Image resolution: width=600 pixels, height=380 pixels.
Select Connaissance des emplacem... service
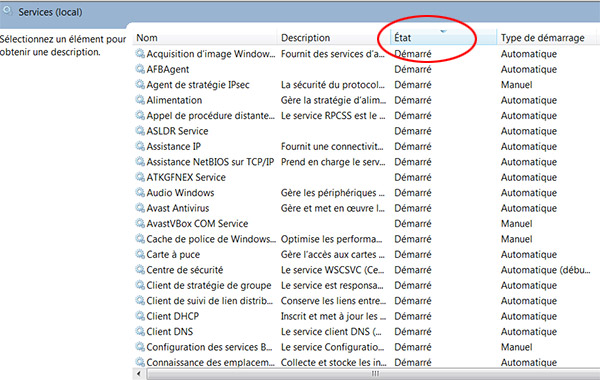pos(210,362)
